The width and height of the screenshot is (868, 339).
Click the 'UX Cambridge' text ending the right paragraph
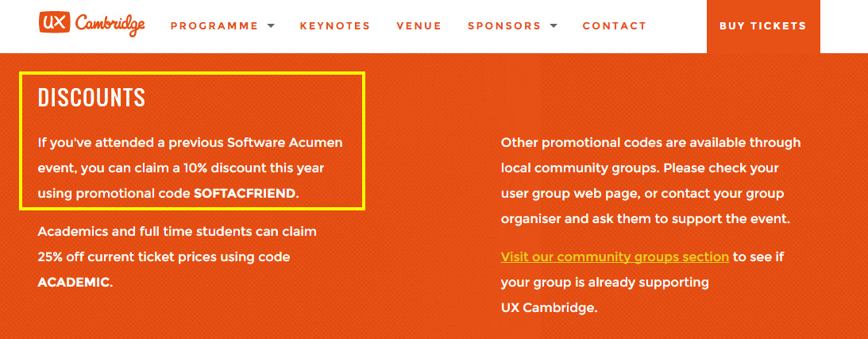548,307
